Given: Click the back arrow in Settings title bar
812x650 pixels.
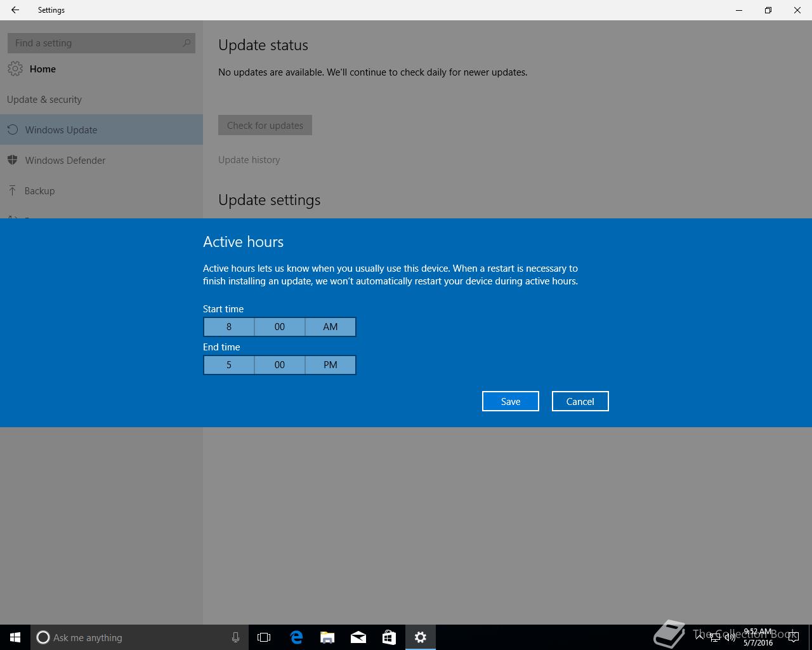Looking at the screenshot, I should click(x=15, y=10).
